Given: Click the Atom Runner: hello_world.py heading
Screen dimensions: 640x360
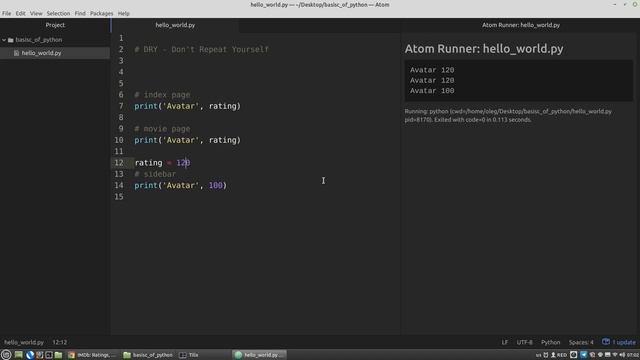Looking at the screenshot, I should point(484,49).
